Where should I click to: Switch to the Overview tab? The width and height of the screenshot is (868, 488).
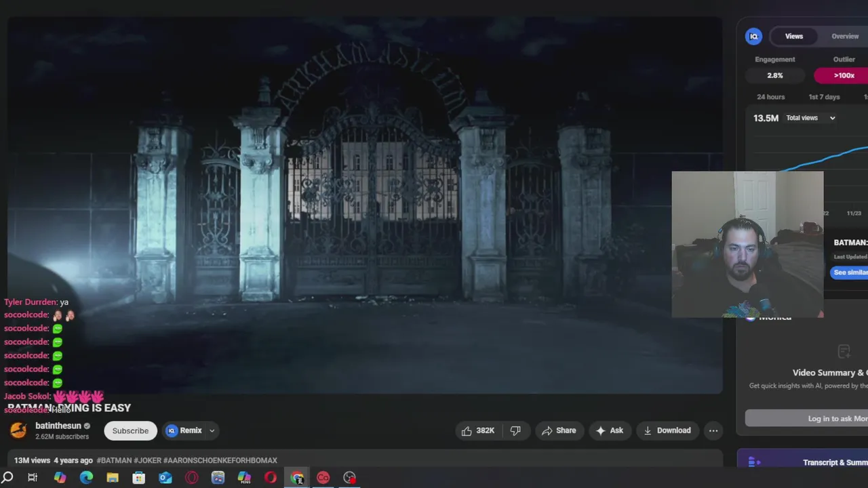click(845, 37)
